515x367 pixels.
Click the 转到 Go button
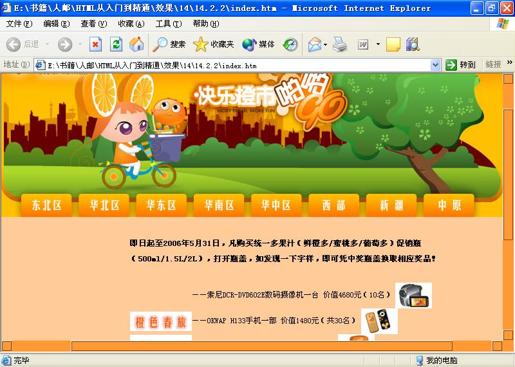[460, 65]
